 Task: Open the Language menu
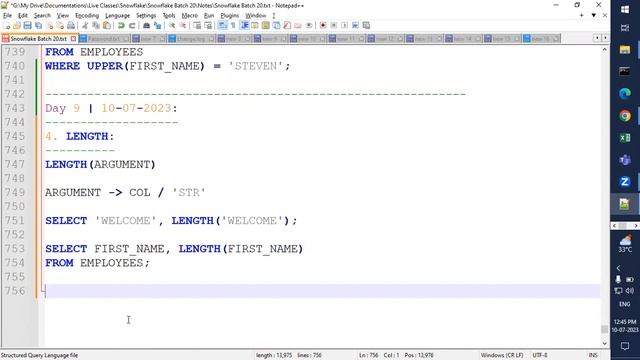(117, 16)
